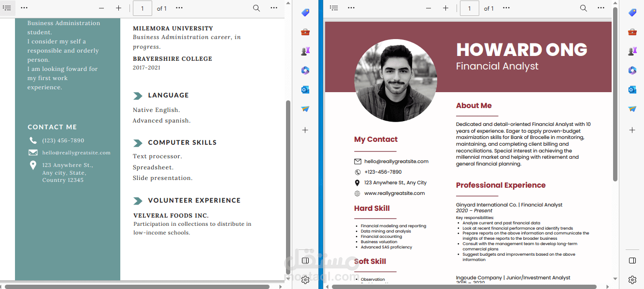Screen dimensions: 644x289
Task: Open ellipsis menu beside 'of 1' in left PDF
Action: point(179,8)
